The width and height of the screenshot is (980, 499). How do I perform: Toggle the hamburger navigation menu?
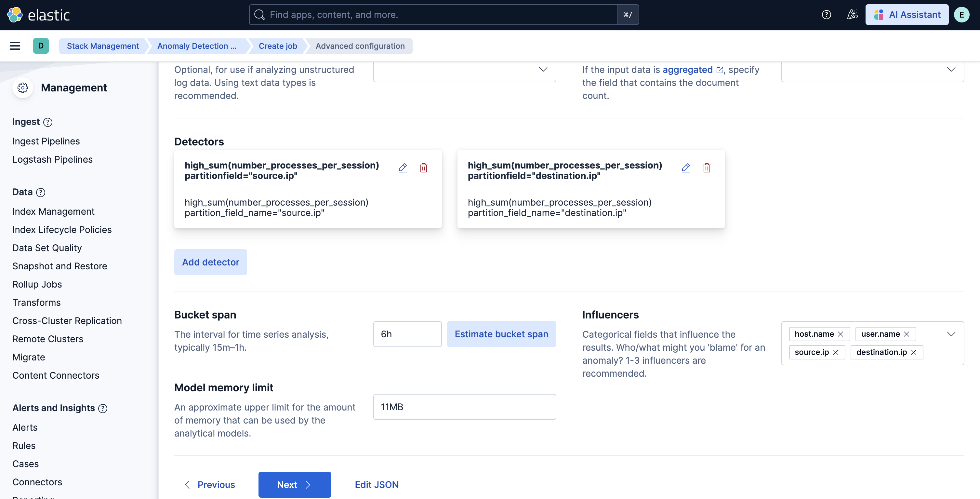pyautogui.click(x=15, y=46)
